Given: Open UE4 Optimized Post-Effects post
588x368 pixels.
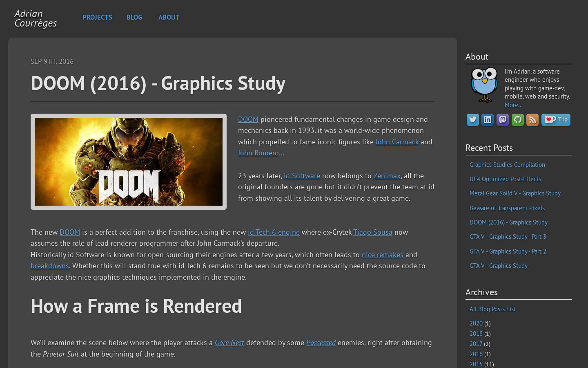Looking at the screenshot, I should pyautogui.click(x=505, y=179).
